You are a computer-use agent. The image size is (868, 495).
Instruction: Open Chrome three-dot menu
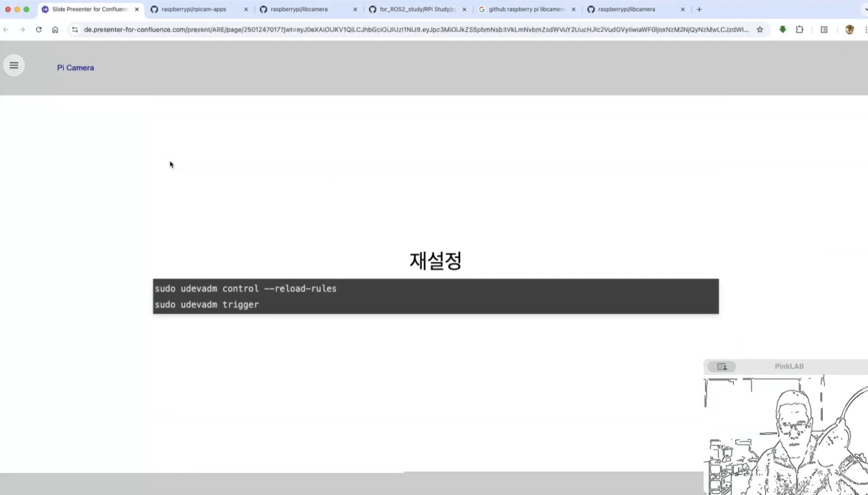click(865, 29)
